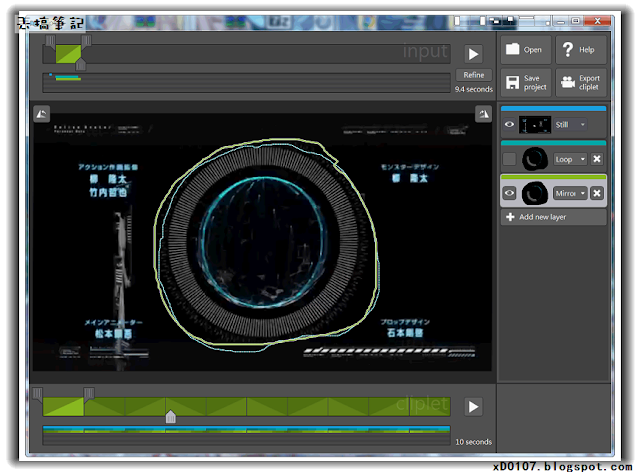Click the '10 seconds' cliplet duration text

(473, 442)
